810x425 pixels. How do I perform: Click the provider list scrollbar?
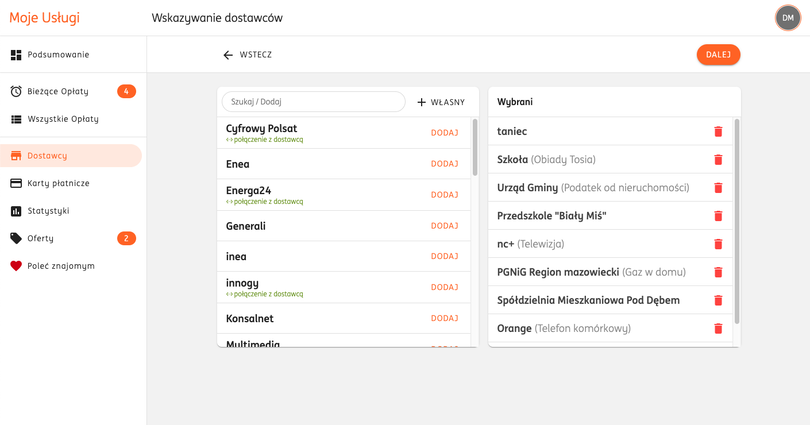click(x=474, y=148)
